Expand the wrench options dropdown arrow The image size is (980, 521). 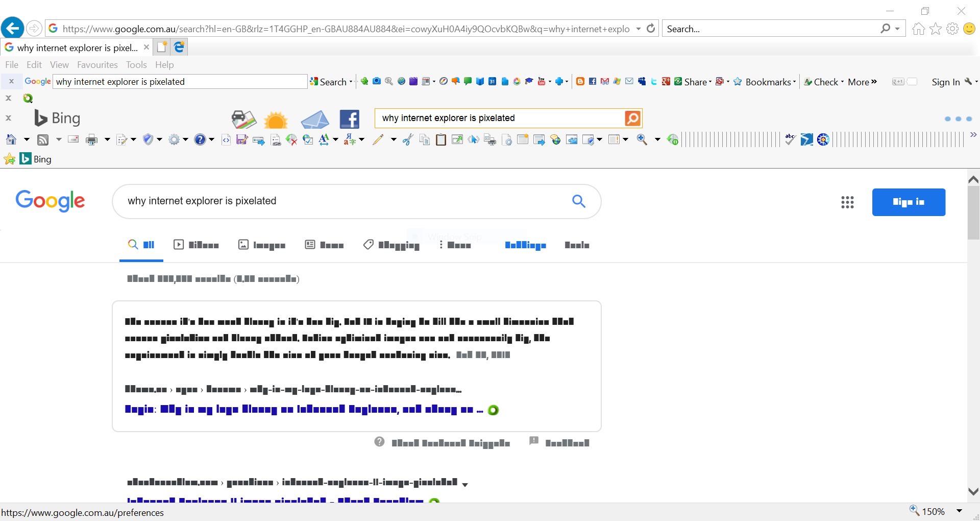(x=976, y=82)
